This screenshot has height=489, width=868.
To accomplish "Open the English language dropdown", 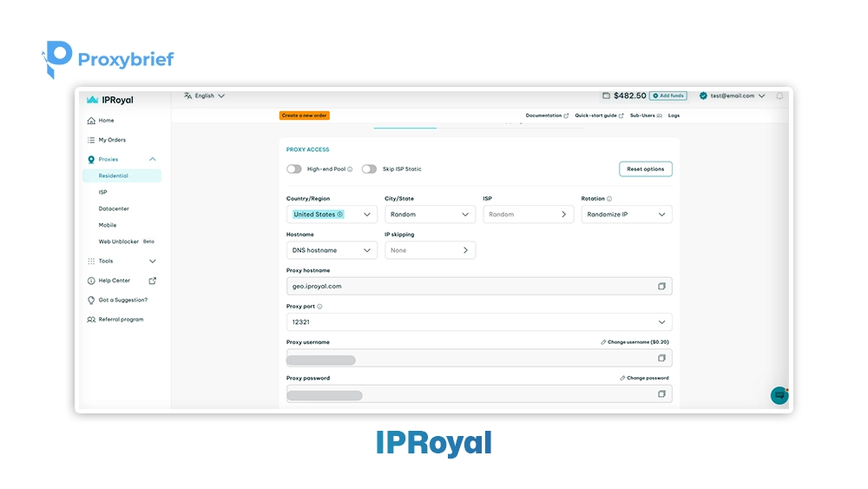I will (204, 96).
